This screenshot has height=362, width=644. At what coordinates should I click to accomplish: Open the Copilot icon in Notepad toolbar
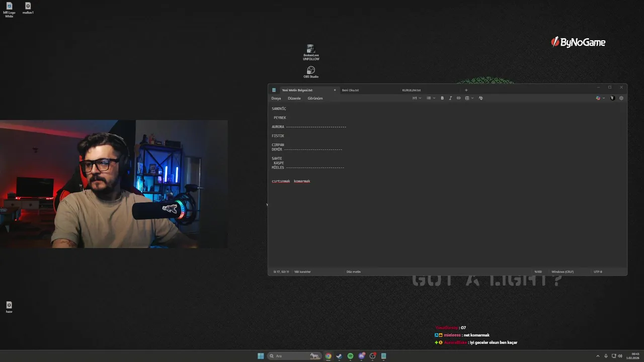pyautogui.click(x=598, y=98)
